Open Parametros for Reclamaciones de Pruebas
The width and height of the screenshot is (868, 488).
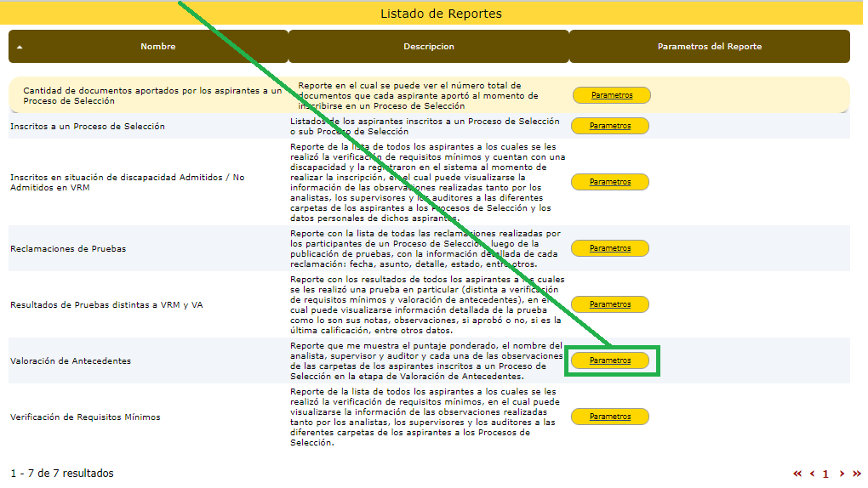click(x=610, y=248)
